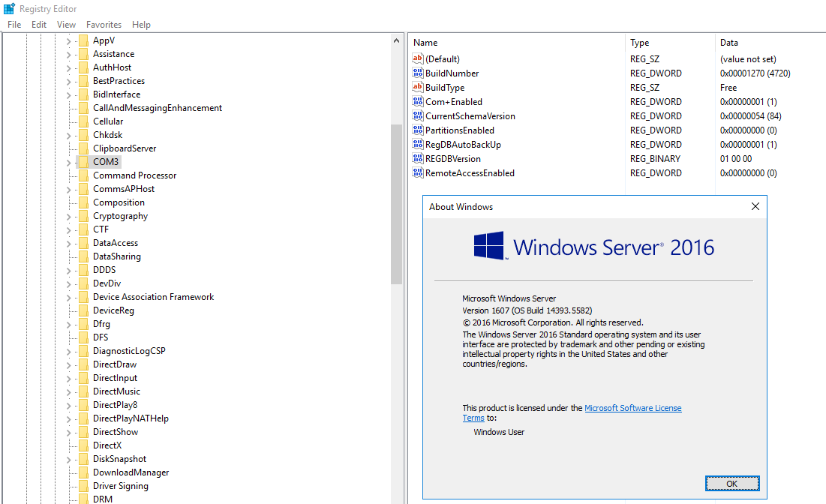Select the BuildType string value icon
Screen dimensions: 826x504
click(x=418, y=87)
